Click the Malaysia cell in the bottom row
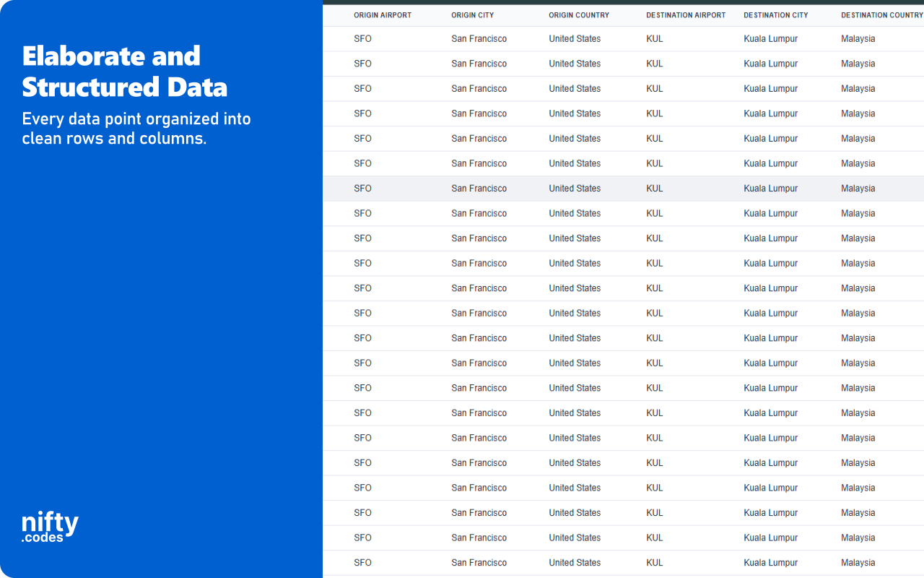The height and width of the screenshot is (578, 924). pyautogui.click(x=858, y=562)
